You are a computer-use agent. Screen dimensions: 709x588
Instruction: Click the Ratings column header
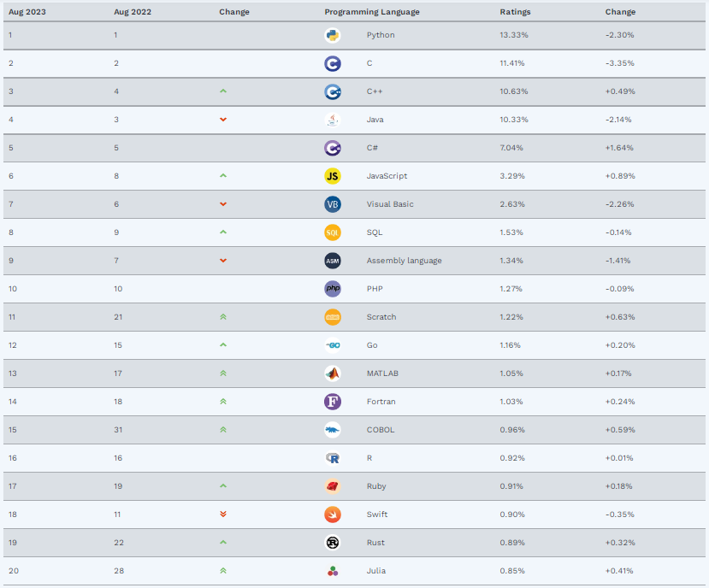[515, 12]
